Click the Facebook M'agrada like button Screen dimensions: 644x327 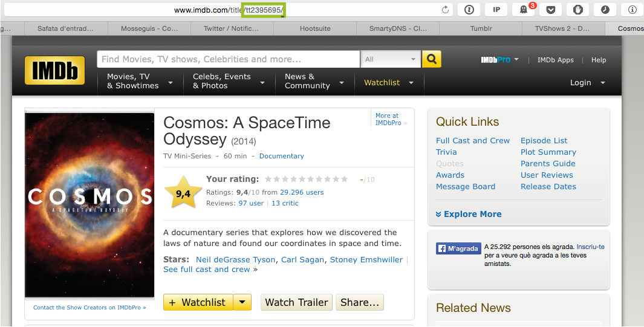pos(458,248)
